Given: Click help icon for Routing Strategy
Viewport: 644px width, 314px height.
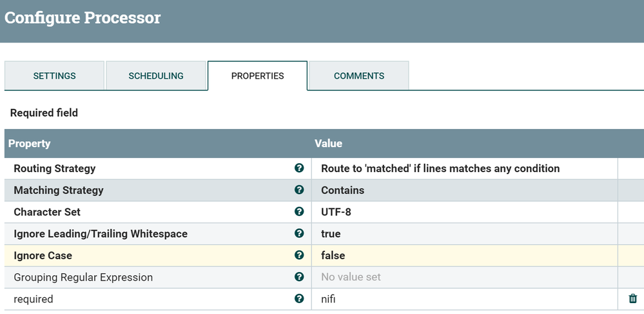Looking at the screenshot, I should coord(299,168).
